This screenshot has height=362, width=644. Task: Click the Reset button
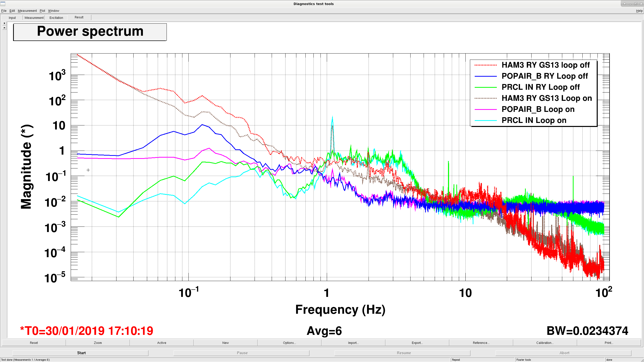tap(34, 343)
